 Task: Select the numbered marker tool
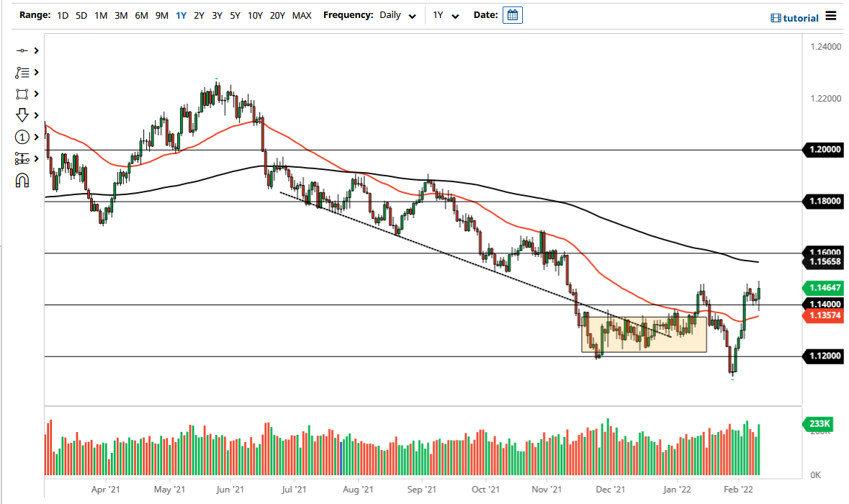(x=22, y=137)
